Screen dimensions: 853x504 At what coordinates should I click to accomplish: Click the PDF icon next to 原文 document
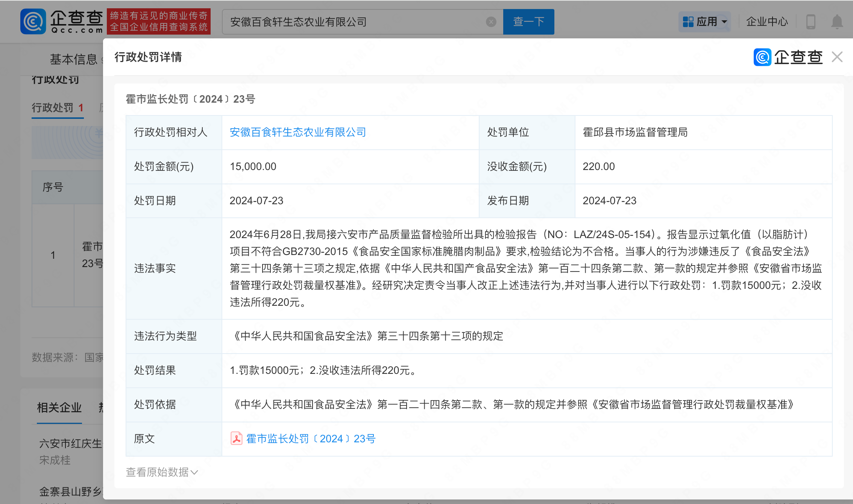236,439
